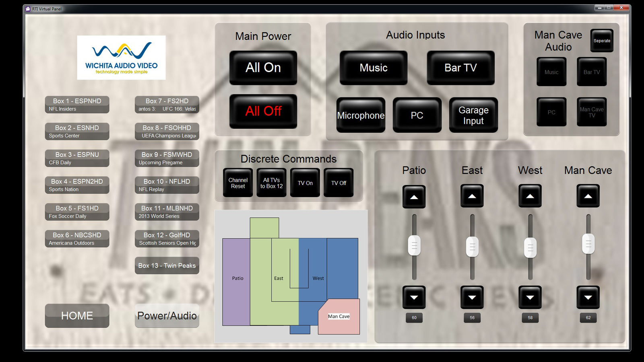Increase Man Cave volume up arrow
The height and width of the screenshot is (362, 644).
point(588,196)
